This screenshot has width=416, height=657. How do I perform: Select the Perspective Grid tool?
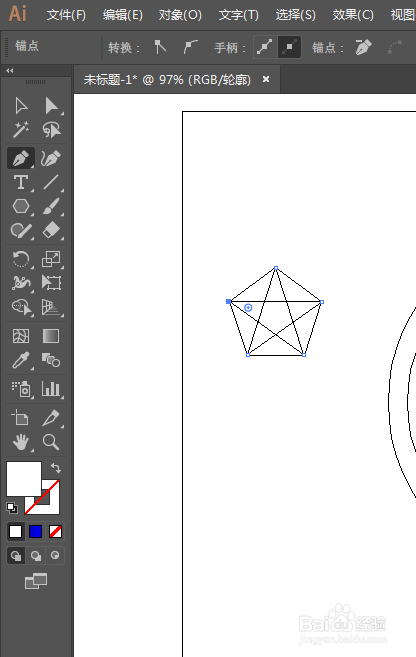click(51, 307)
